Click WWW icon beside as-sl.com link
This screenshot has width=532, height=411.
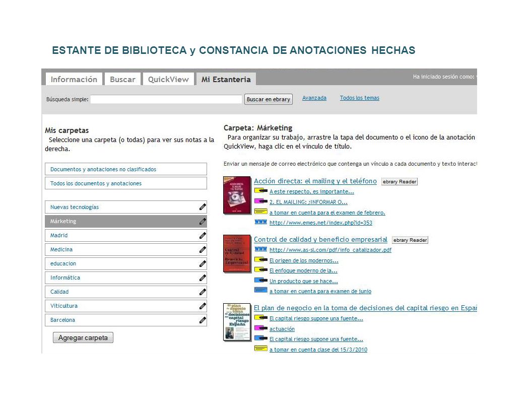(x=260, y=249)
